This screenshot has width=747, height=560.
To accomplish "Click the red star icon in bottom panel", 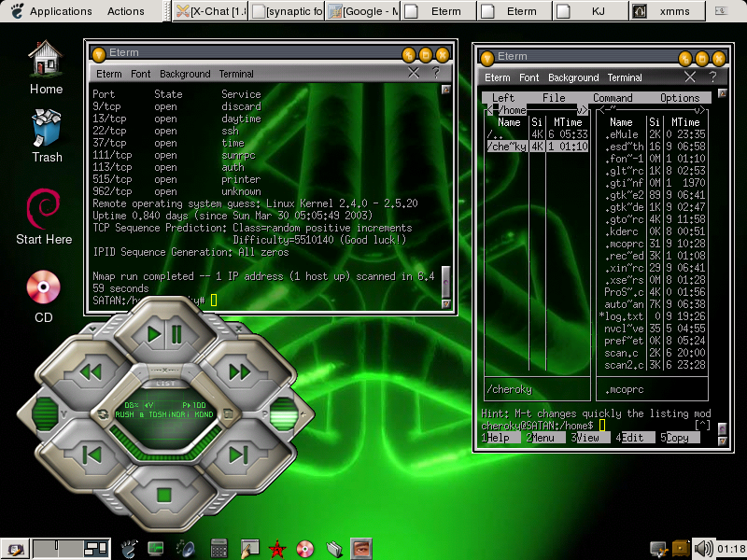I will pos(276,550).
